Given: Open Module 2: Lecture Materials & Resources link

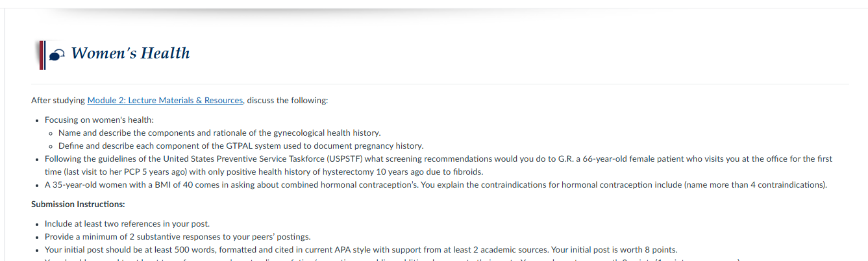Looking at the screenshot, I should click(166, 101).
